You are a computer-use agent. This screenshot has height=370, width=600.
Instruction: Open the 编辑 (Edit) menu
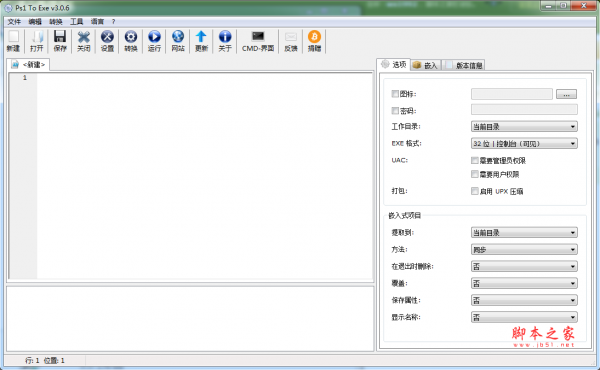pyautogui.click(x=35, y=21)
